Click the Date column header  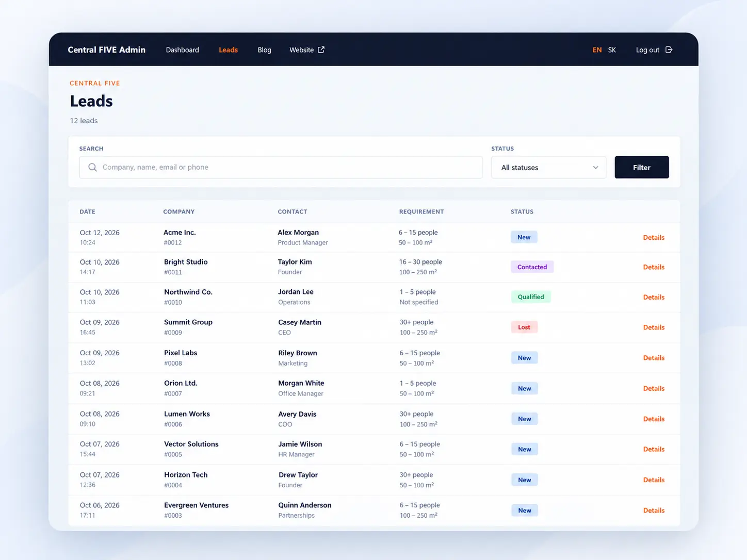87,211
